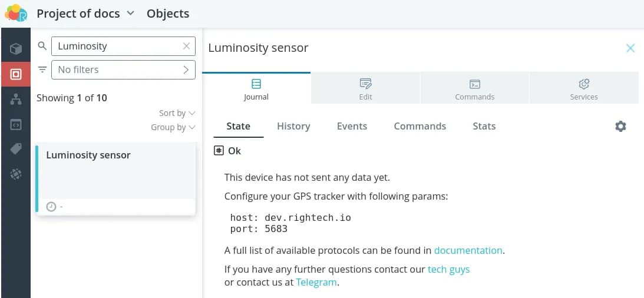Image resolution: width=644 pixels, height=298 pixels.
Task: Open the Group by dropdown
Action: (x=173, y=127)
